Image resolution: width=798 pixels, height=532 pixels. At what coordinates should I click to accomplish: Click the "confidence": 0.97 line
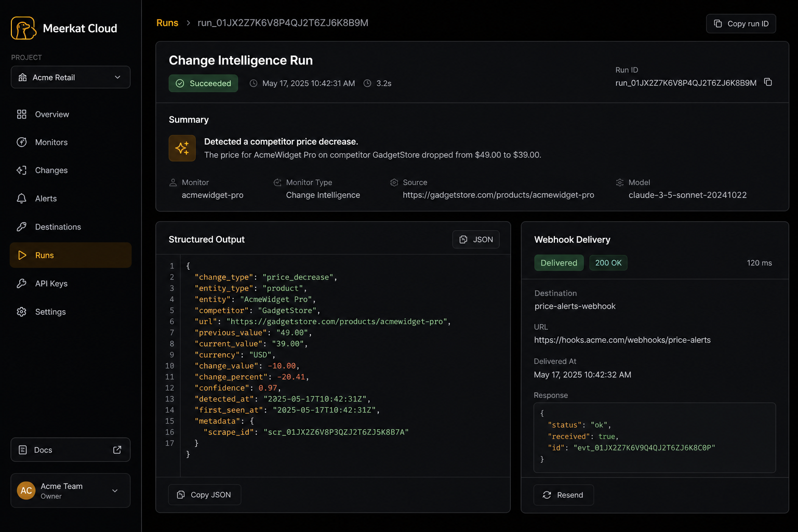tap(238, 388)
